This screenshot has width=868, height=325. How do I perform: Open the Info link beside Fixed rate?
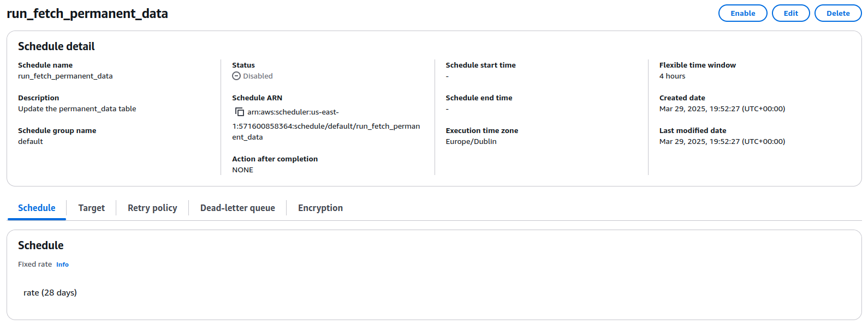[x=62, y=264]
